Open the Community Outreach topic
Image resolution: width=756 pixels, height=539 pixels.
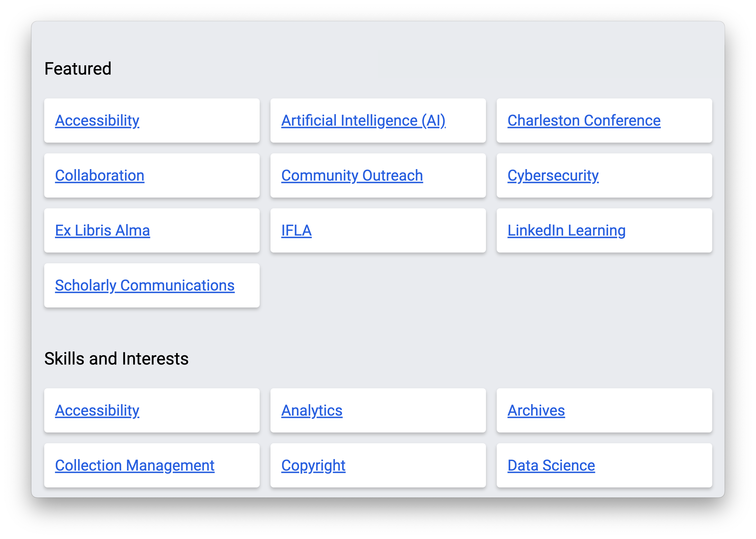[352, 176]
